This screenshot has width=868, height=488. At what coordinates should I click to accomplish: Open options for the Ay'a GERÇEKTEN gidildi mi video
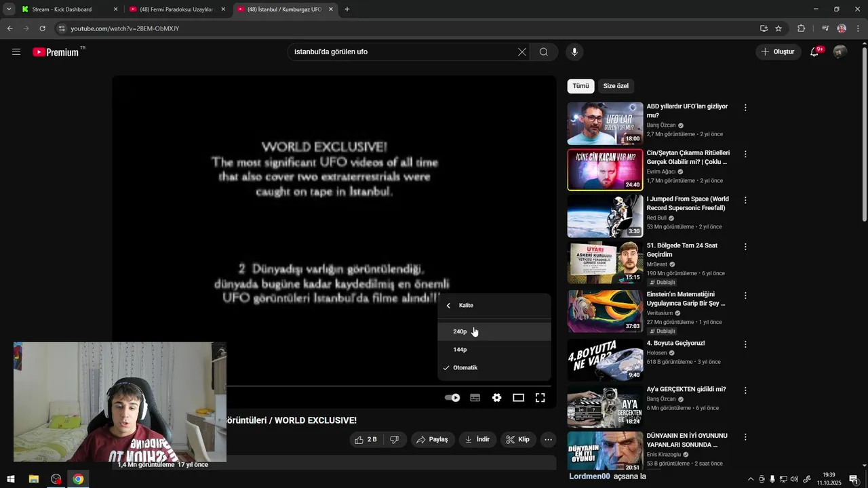[745, 390]
